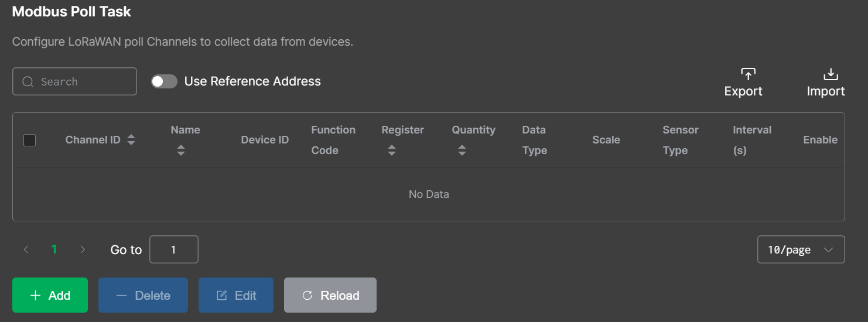Click the Sensor Type column header

pyautogui.click(x=681, y=140)
